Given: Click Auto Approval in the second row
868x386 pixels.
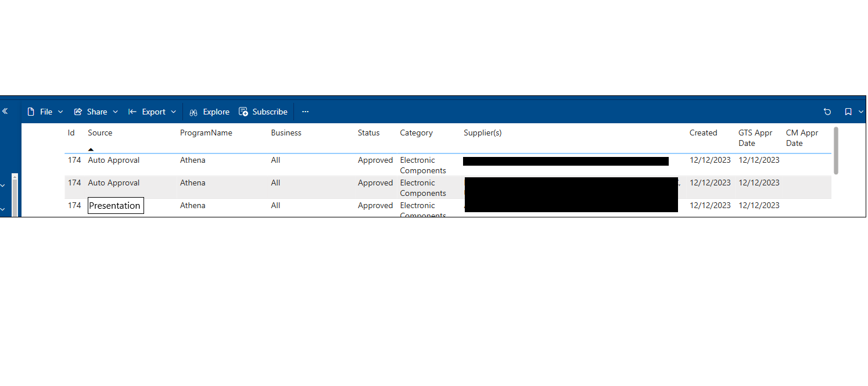Looking at the screenshot, I should coord(114,183).
